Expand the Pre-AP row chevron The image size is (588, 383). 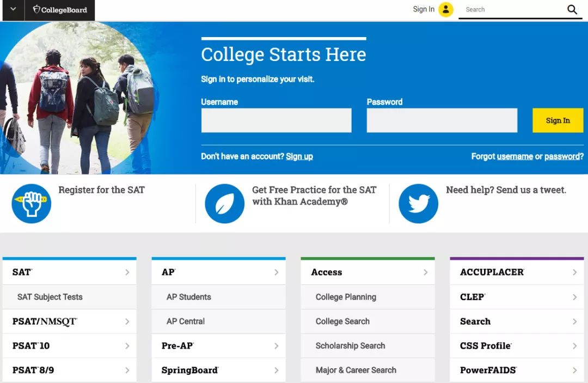pos(277,346)
